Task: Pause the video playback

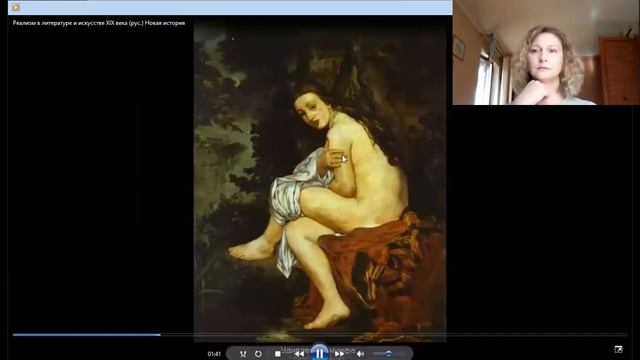Action: pos(320,353)
